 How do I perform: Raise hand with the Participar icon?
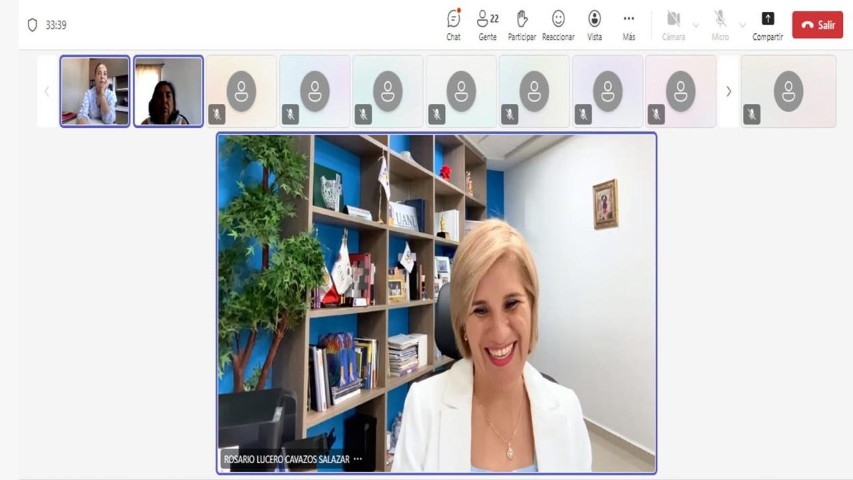click(x=522, y=25)
